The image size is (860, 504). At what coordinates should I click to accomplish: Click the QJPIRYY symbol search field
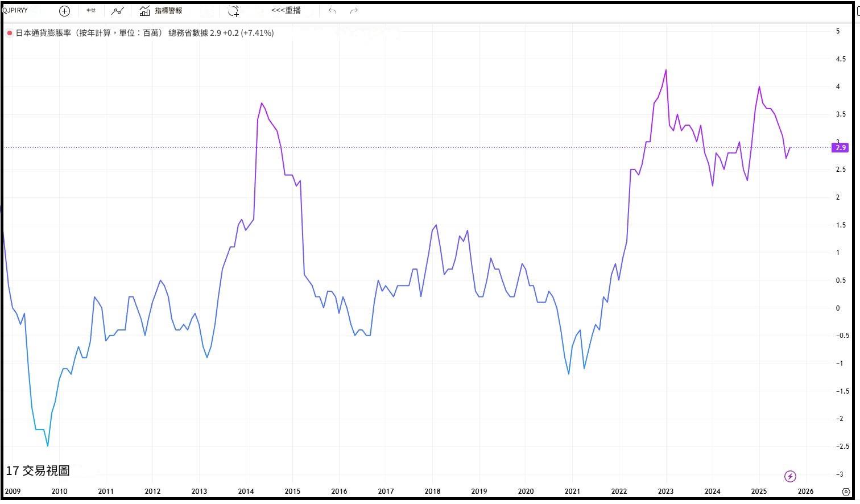[x=16, y=10]
